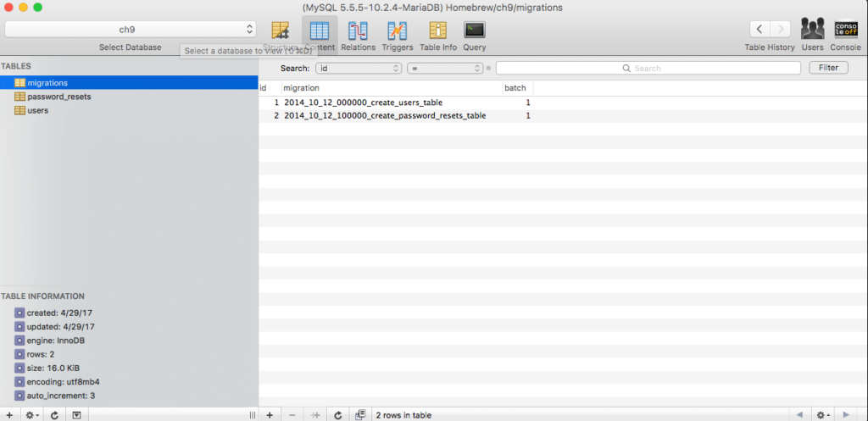
Task: Go forward in Table History
Action: click(780, 30)
